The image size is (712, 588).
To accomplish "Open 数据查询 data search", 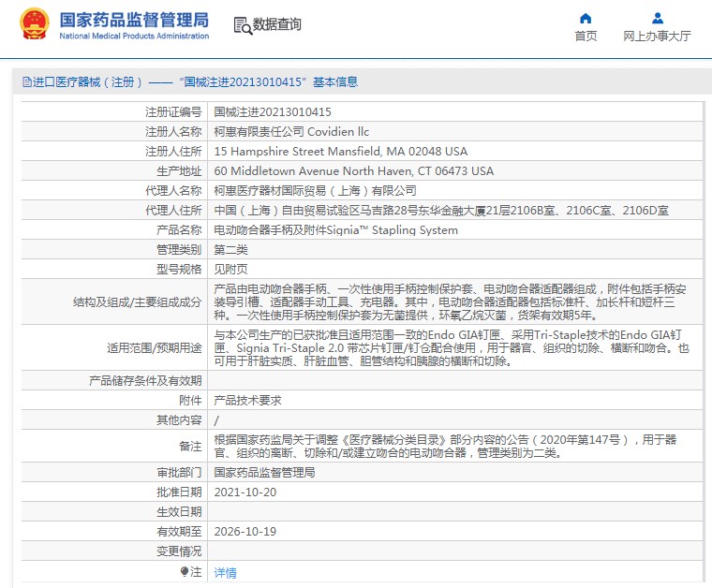I will (x=276, y=24).
